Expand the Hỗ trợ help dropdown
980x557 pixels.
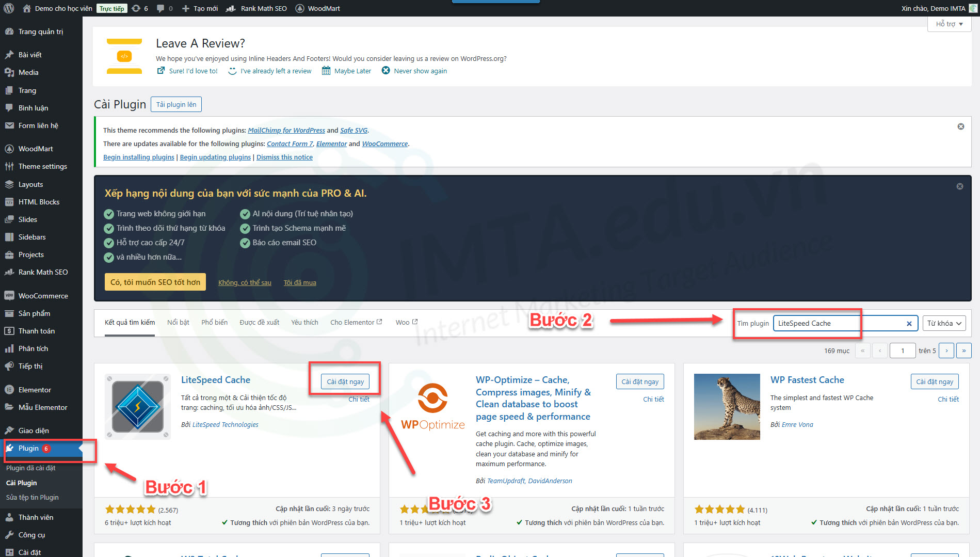949,24
